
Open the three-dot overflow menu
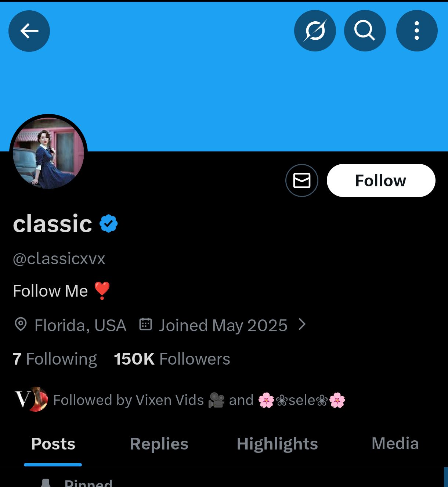tap(416, 31)
